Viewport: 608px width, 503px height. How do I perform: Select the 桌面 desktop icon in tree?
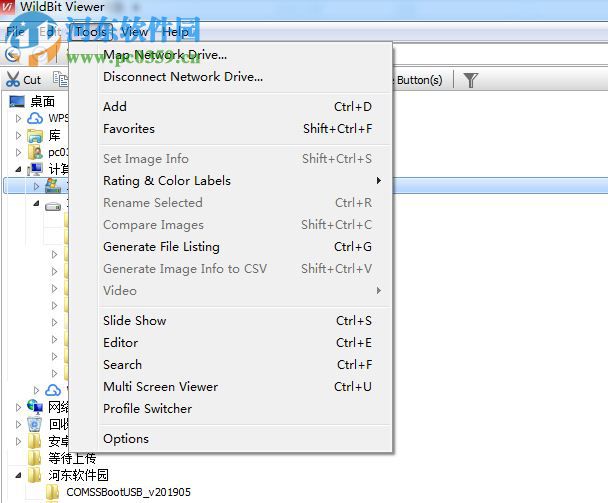pos(17,101)
